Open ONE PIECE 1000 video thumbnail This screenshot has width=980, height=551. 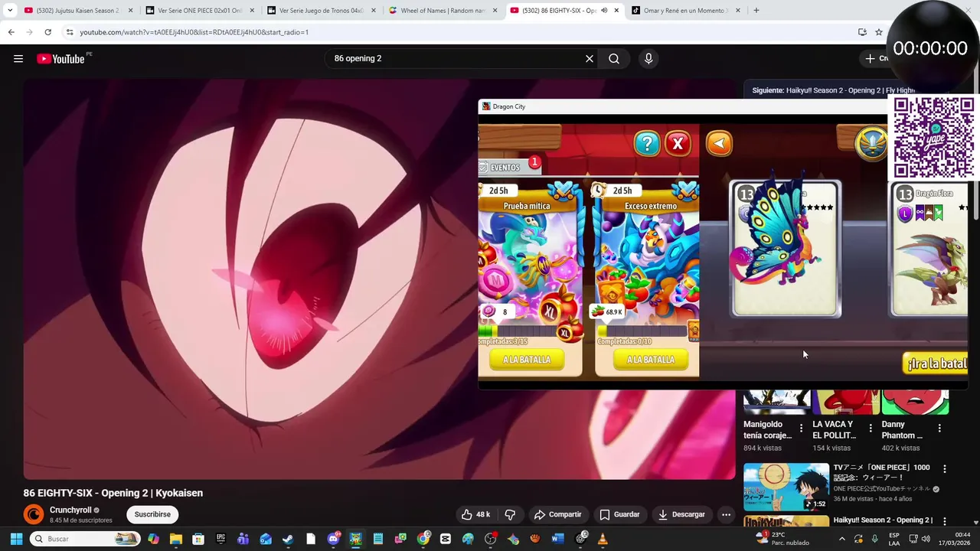pos(786,487)
